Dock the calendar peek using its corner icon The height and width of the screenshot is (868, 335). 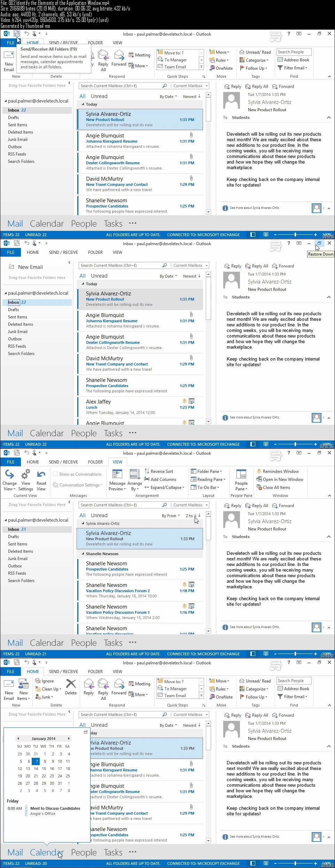point(85,732)
